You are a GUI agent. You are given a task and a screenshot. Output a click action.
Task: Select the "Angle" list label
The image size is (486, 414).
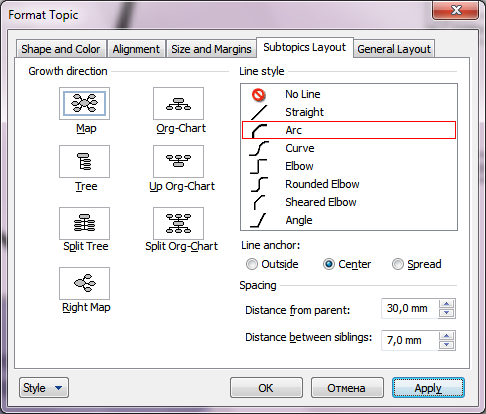pos(299,220)
